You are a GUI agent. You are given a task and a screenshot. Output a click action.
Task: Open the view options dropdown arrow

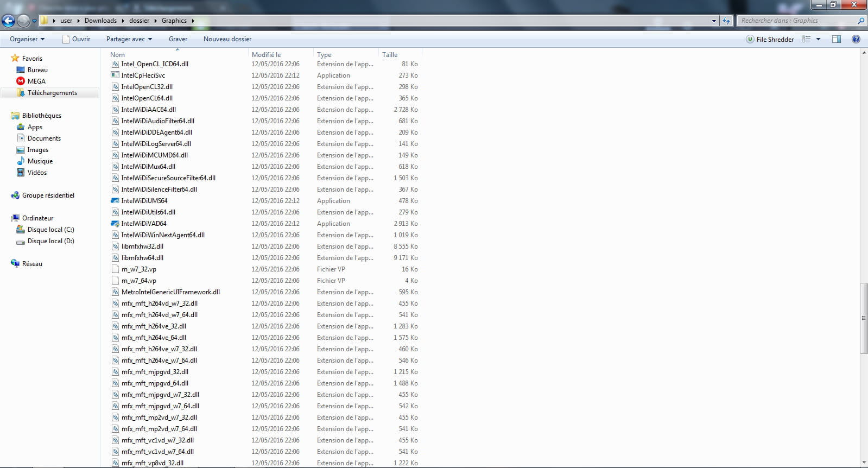click(x=818, y=39)
